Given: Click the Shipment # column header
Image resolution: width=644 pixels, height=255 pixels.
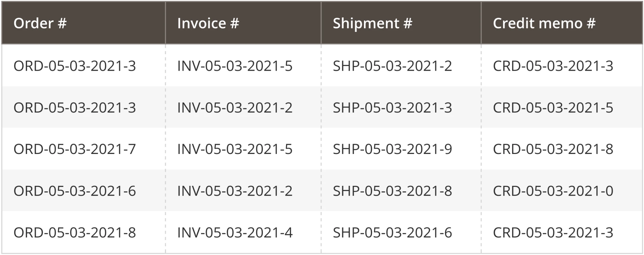Looking at the screenshot, I should tap(372, 23).
